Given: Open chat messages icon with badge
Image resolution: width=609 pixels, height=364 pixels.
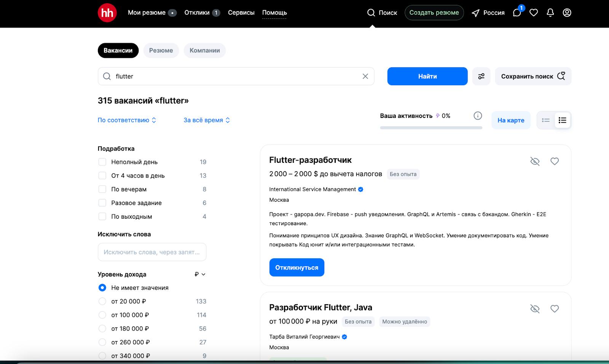Looking at the screenshot, I should tap(517, 13).
